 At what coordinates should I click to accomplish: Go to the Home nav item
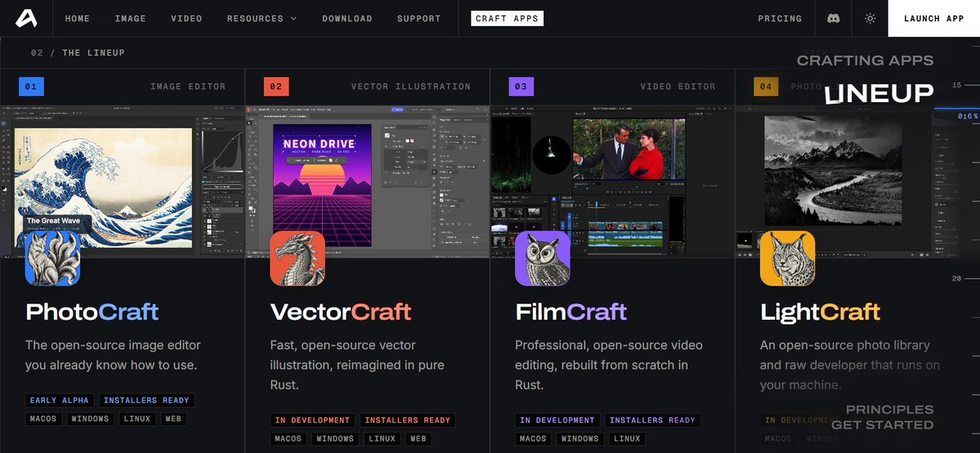click(78, 19)
